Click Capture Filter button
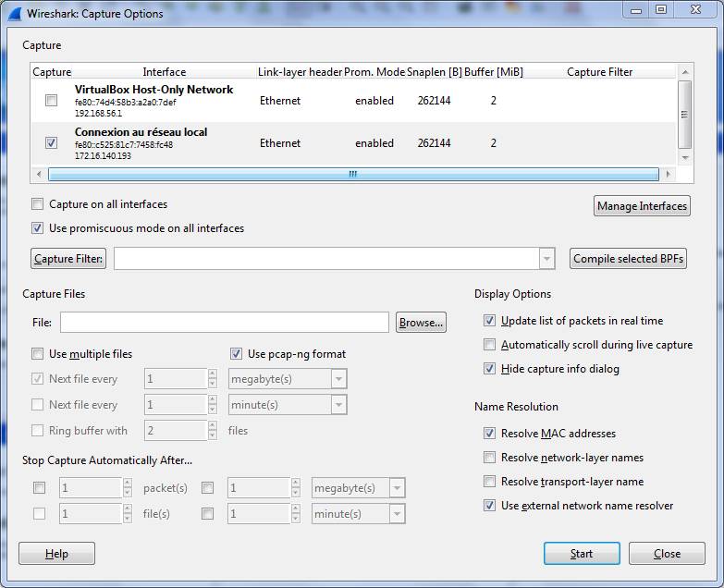This screenshot has width=724, height=588. [x=68, y=259]
